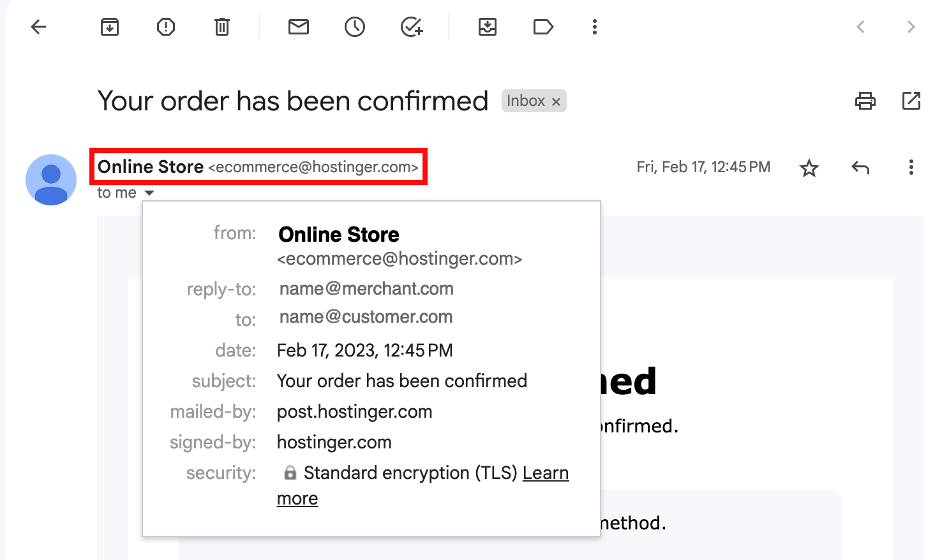The width and height of the screenshot is (942, 560).
Task: Reply to the Online Store email
Action: click(x=860, y=168)
